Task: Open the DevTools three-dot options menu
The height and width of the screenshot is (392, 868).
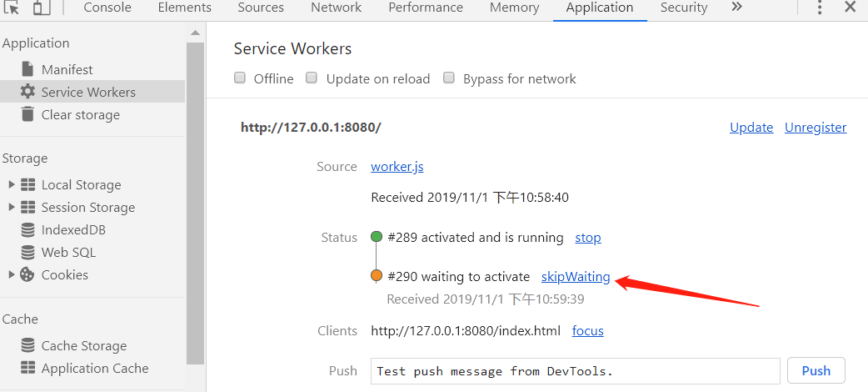Action: pos(820,8)
